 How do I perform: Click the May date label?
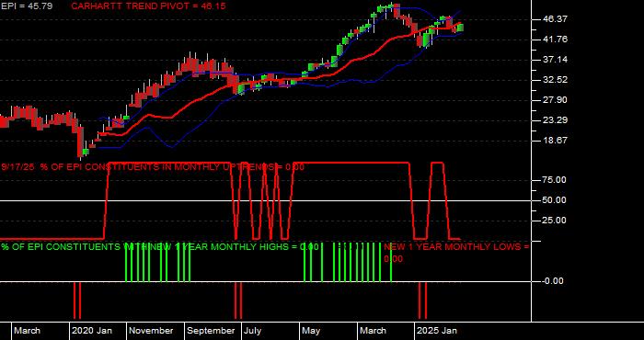pos(311,331)
